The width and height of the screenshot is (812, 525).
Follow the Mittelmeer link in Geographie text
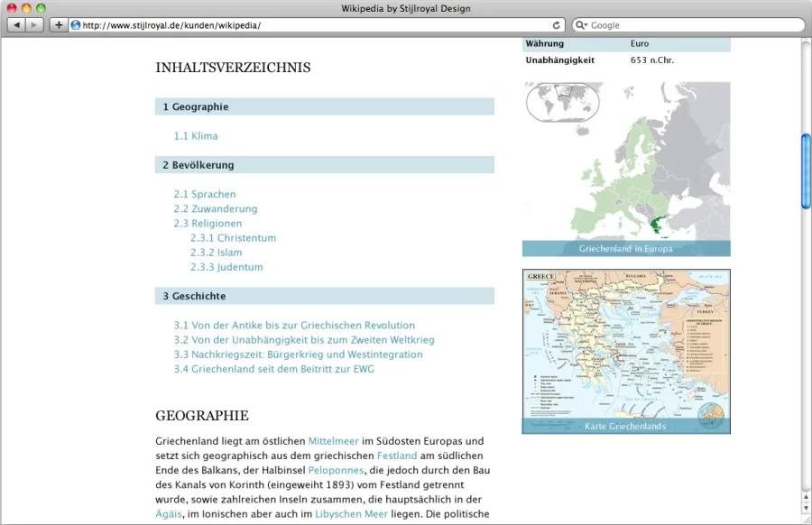pos(333,441)
